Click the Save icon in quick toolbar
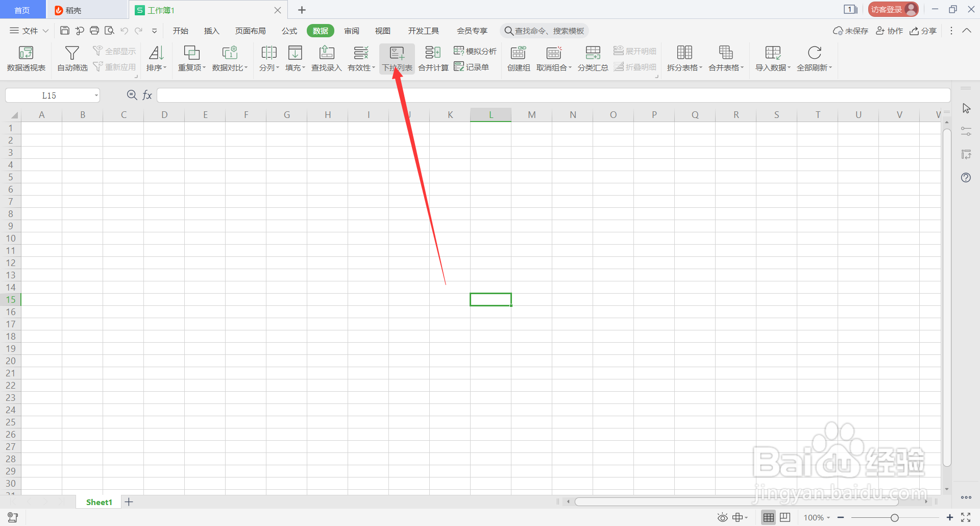Screen dimensions: 980x526 (65, 31)
